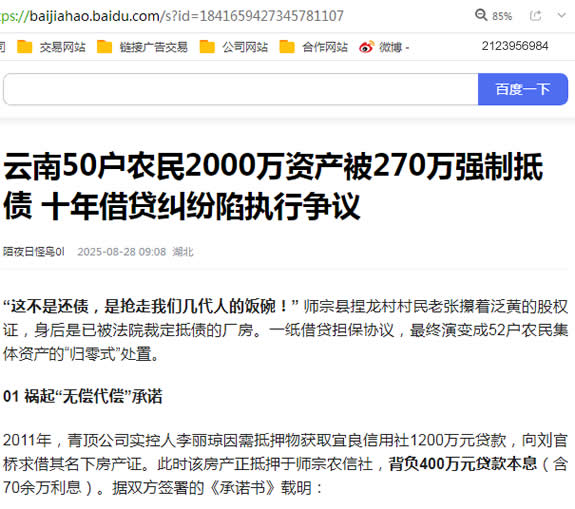575x509 pixels.
Task: Open author 陌夜日怪鸟0l profile
Action: 34,252
